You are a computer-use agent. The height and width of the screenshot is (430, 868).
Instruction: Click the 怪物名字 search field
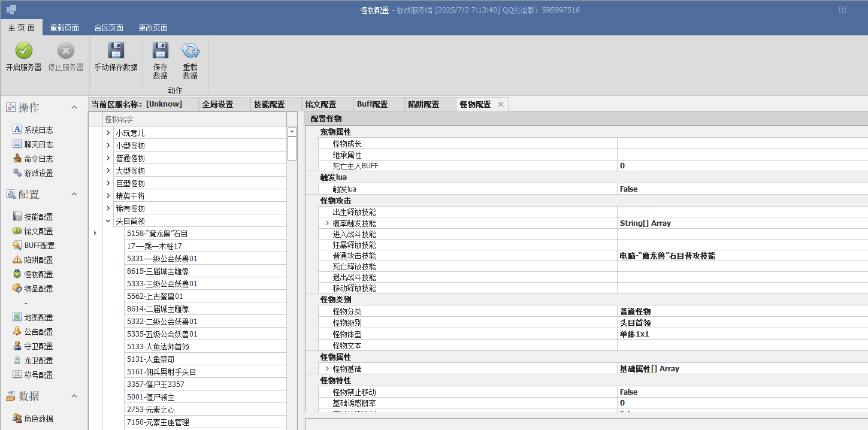194,119
